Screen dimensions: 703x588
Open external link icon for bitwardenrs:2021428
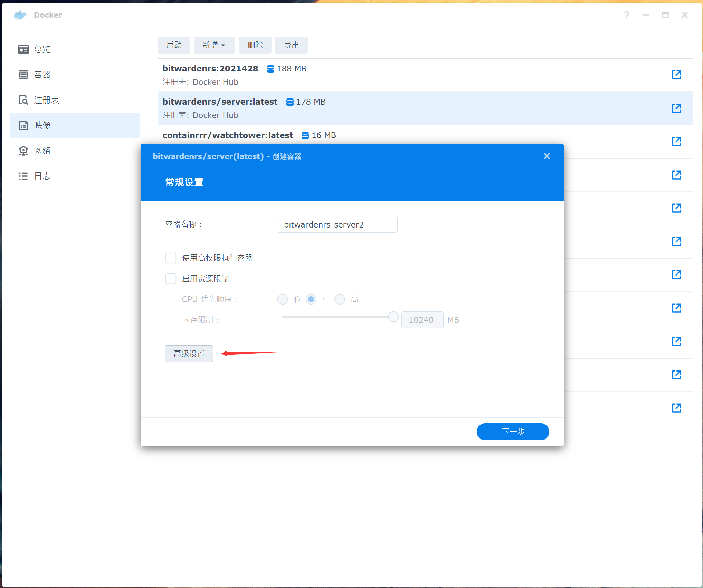tap(676, 75)
